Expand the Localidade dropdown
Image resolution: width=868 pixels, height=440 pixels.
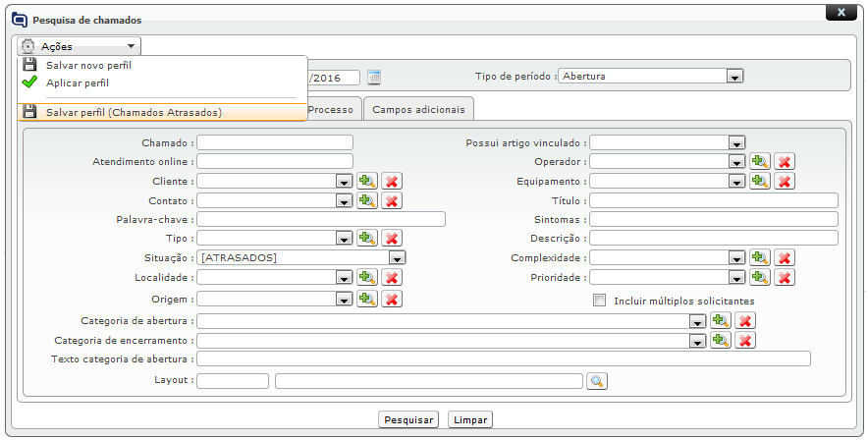pyautogui.click(x=345, y=278)
